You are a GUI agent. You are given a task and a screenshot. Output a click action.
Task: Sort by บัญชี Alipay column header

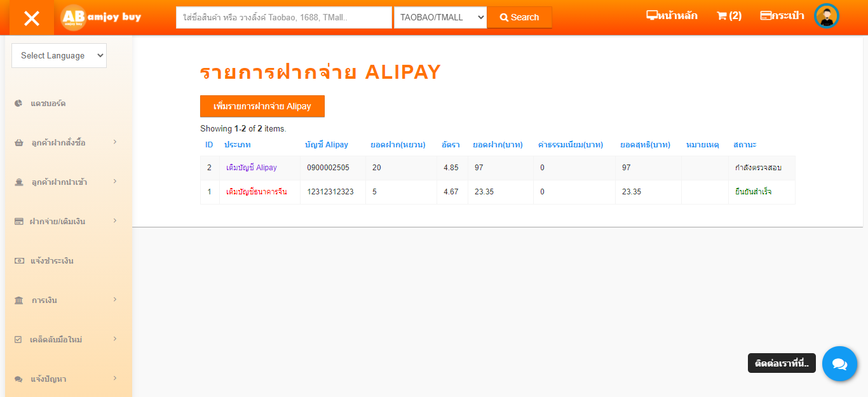(x=327, y=145)
